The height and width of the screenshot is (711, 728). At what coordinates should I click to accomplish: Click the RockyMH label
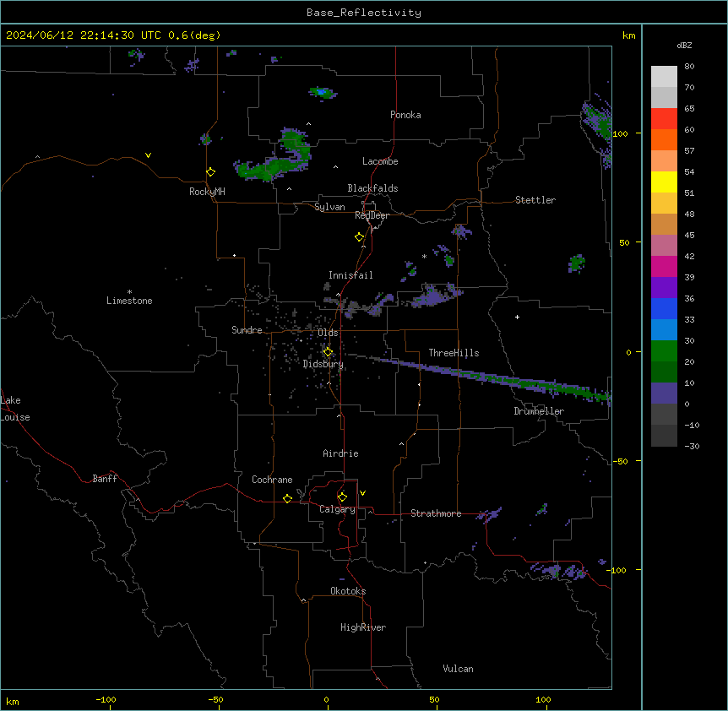pos(207,192)
